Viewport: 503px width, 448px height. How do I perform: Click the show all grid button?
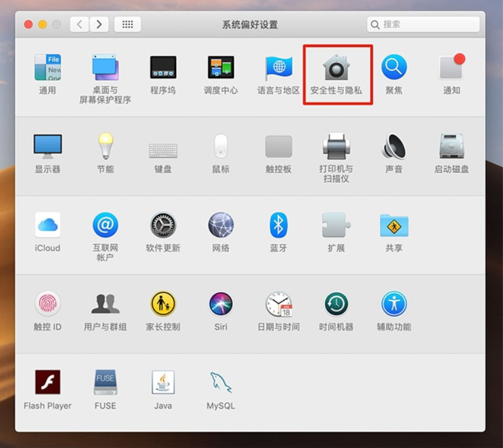[x=128, y=24]
